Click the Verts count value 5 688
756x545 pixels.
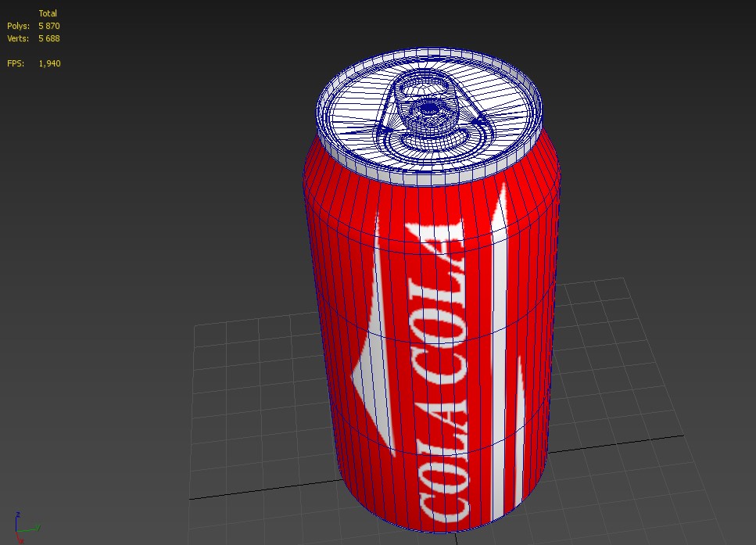[x=49, y=38]
